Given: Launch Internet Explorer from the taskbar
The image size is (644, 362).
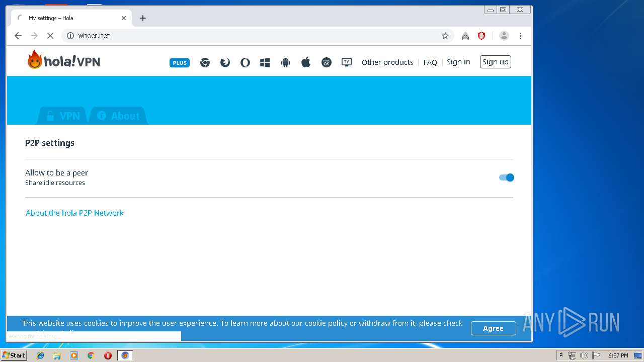Looking at the screenshot, I should coord(40,355).
